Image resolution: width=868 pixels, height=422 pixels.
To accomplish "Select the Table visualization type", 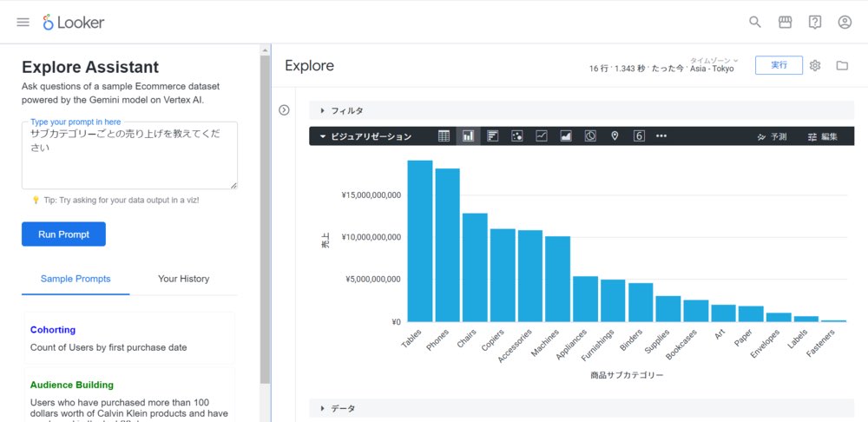I will coord(444,136).
